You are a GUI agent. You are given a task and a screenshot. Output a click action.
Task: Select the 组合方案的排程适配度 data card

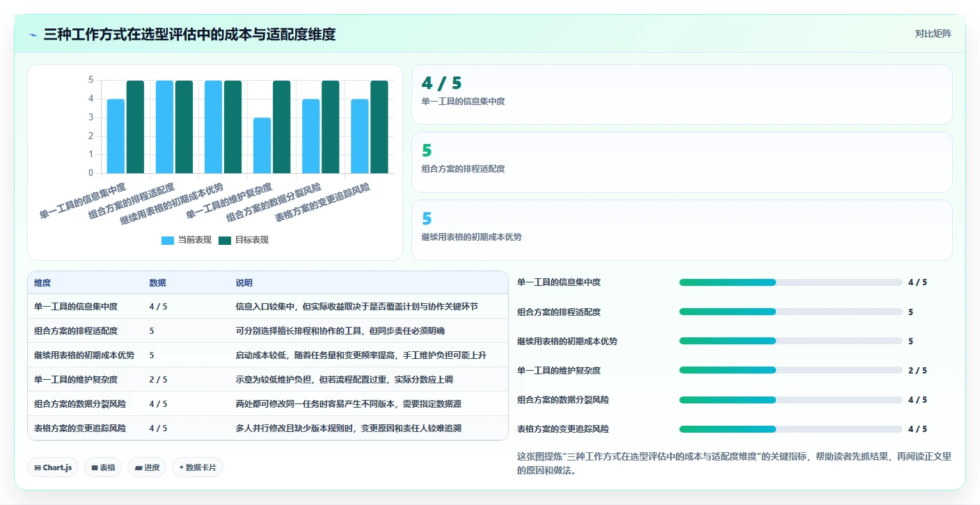(x=681, y=162)
